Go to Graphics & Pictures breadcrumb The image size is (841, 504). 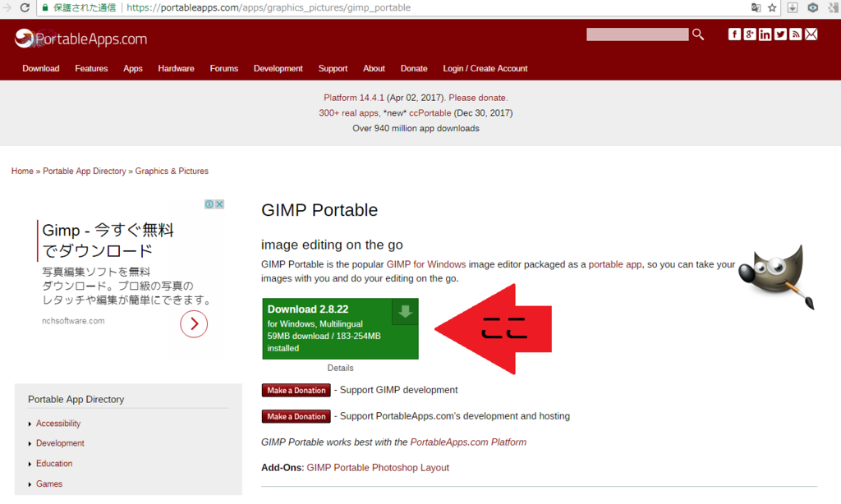tap(172, 171)
